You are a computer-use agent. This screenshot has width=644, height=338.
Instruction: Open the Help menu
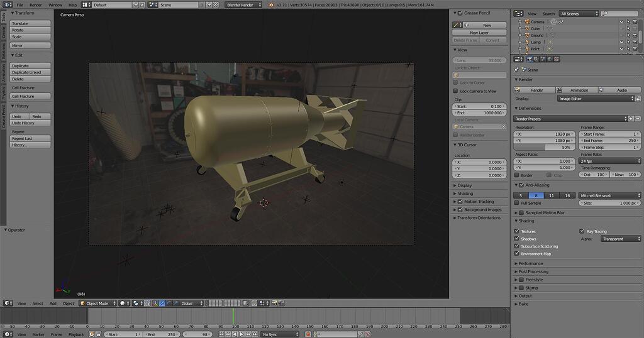72,5
